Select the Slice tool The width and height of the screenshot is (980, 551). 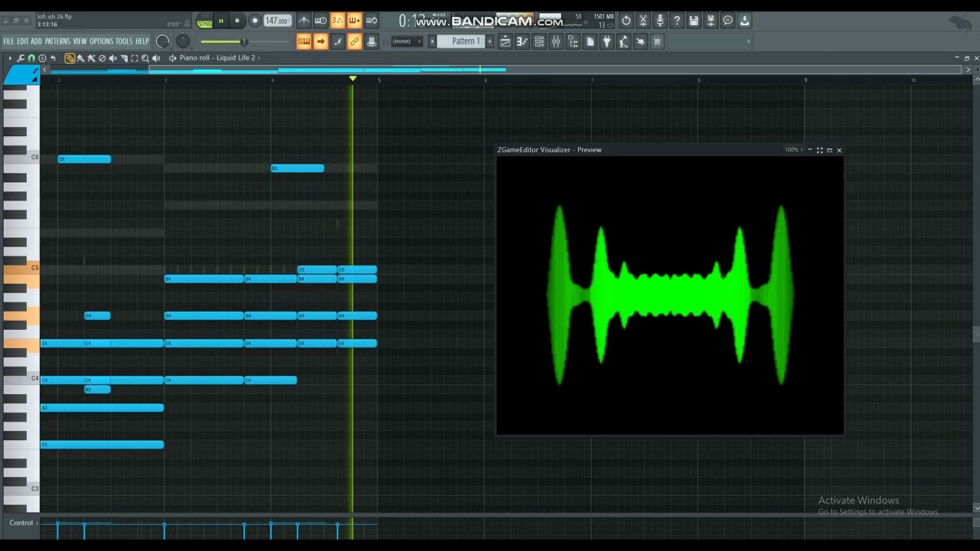tap(124, 58)
